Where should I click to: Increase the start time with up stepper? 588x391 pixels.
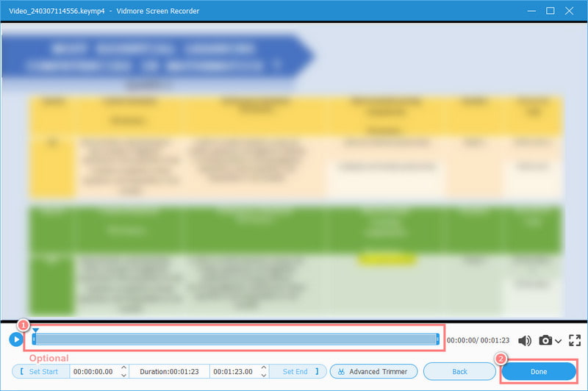[123, 368]
